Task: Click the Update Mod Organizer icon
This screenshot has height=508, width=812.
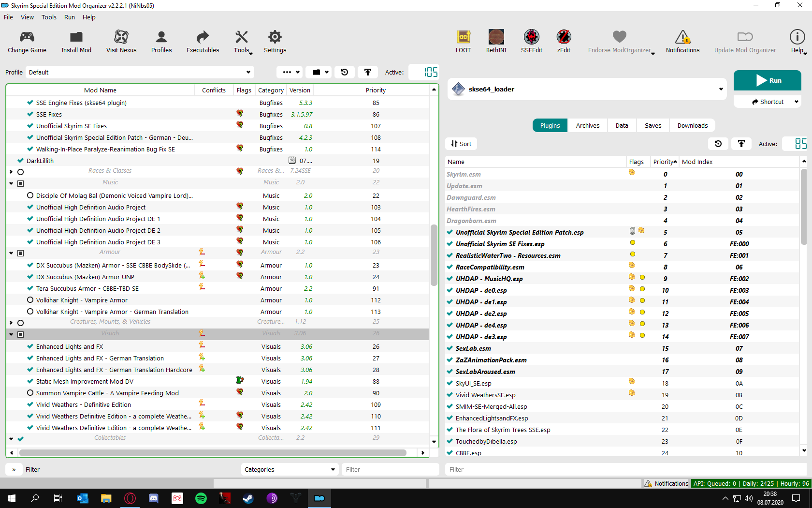Action: pyautogui.click(x=745, y=37)
